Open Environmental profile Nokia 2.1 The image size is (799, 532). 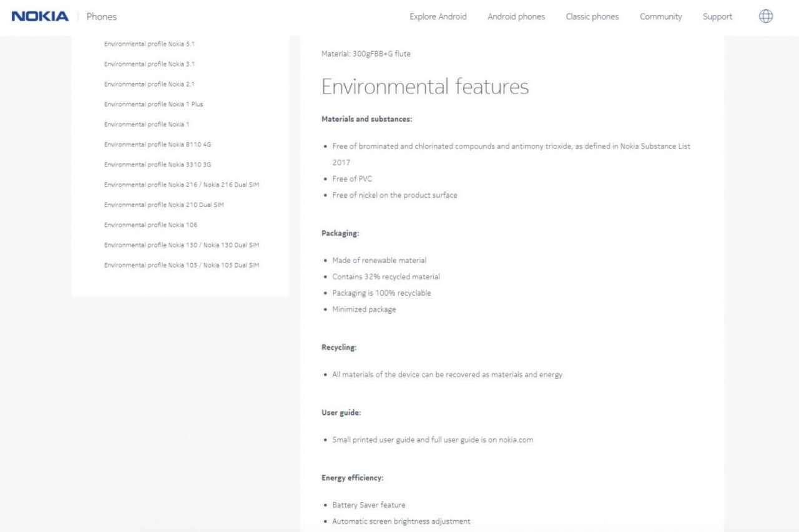coord(149,84)
